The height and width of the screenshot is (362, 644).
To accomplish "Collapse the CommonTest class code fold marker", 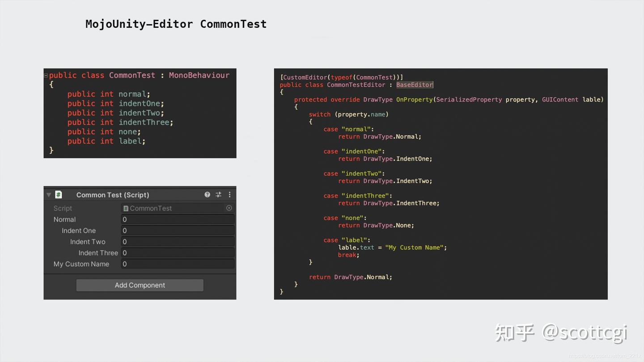I will 46,76.
